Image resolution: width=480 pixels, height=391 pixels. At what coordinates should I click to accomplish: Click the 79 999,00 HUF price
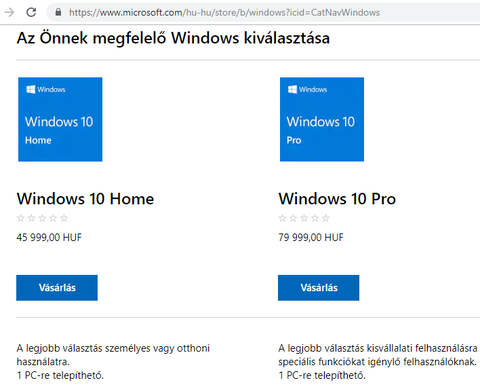point(311,237)
